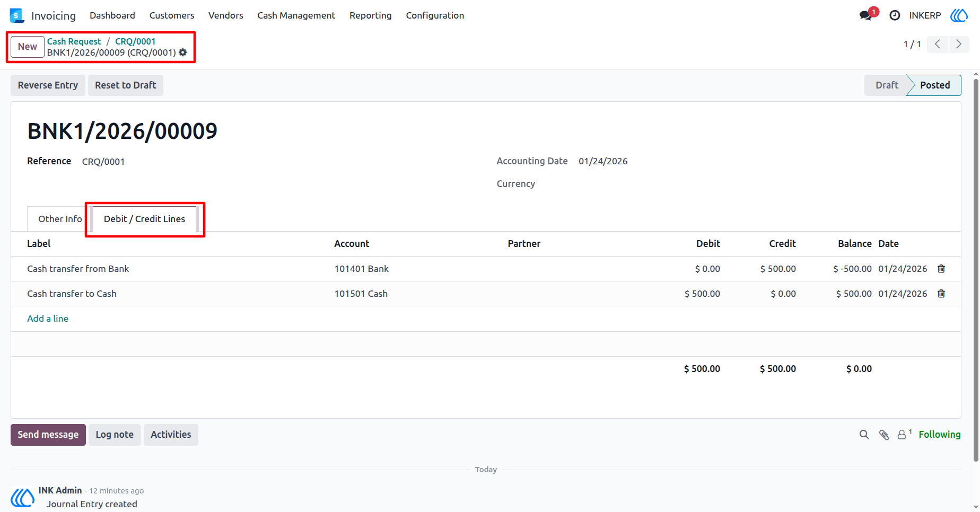This screenshot has width=980, height=512.
Task: Click the INK Admin author name
Action: (x=60, y=490)
